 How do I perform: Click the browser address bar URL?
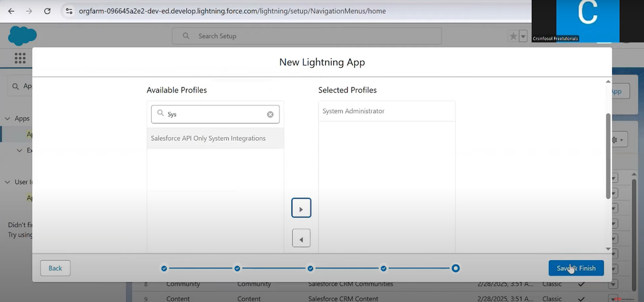coord(232,11)
